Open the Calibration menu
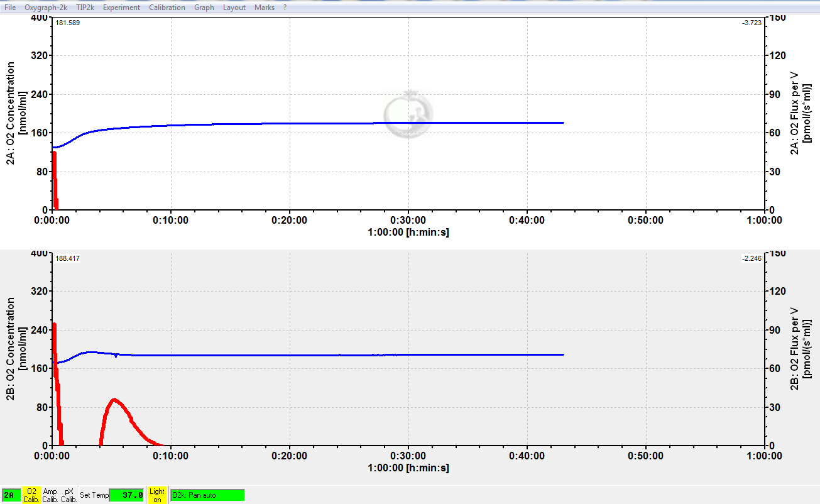 (x=167, y=8)
